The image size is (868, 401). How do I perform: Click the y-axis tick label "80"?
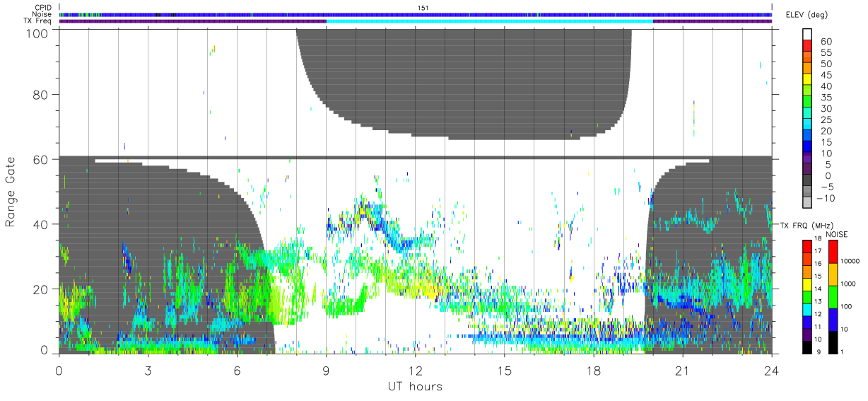(40, 95)
